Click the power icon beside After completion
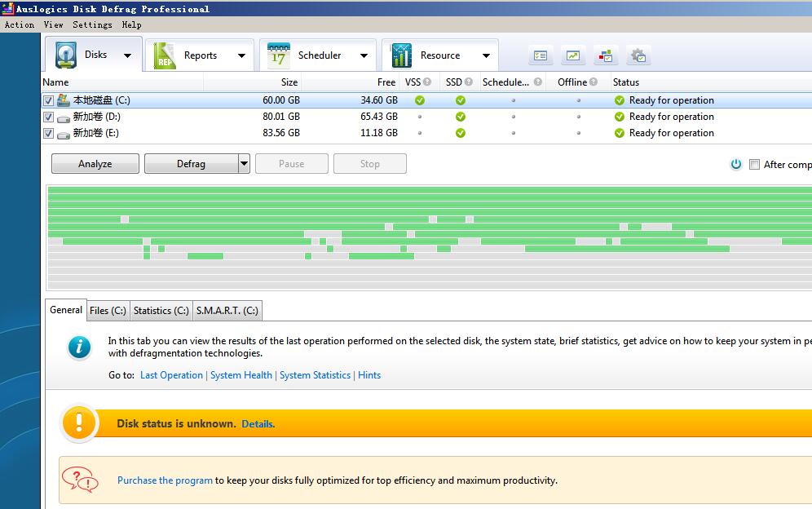 tap(736, 164)
